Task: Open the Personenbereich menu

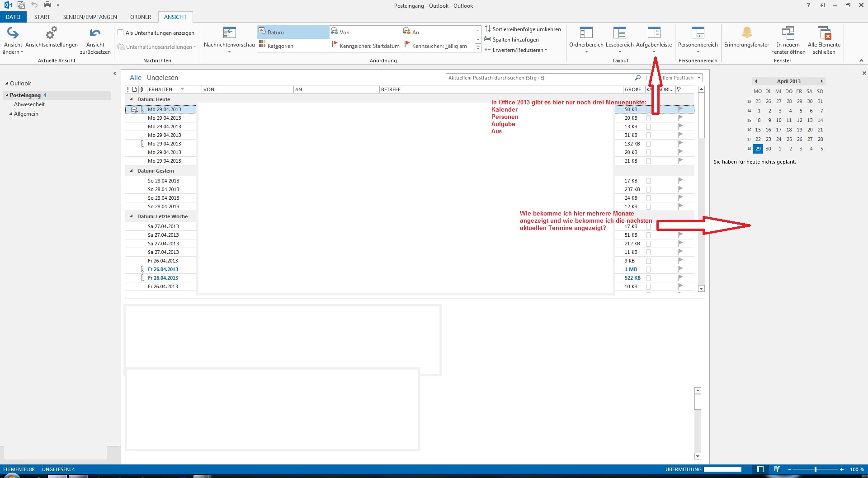Action: pyautogui.click(x=698, y=40)
